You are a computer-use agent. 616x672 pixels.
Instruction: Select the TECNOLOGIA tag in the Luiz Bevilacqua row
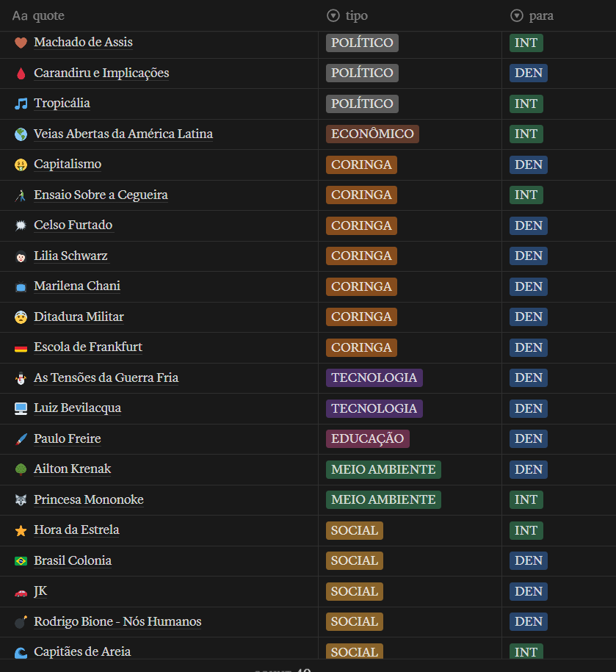[x=374, y=408]
